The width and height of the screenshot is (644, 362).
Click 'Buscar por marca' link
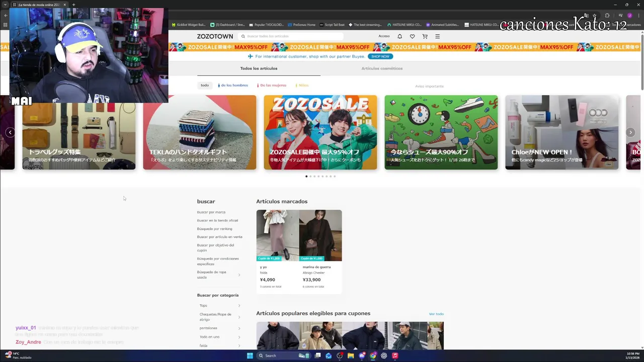click(211, 212)
